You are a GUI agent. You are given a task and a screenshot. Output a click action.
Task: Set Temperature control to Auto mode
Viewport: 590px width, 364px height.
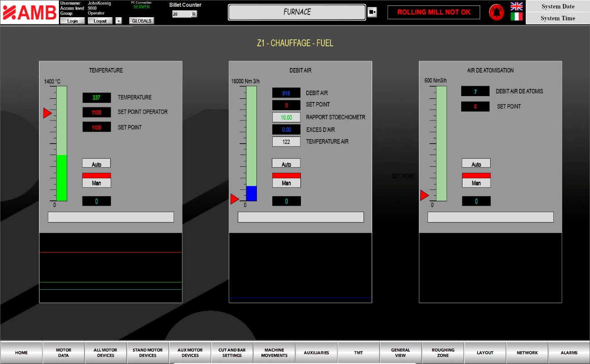[x=96, y=164]
